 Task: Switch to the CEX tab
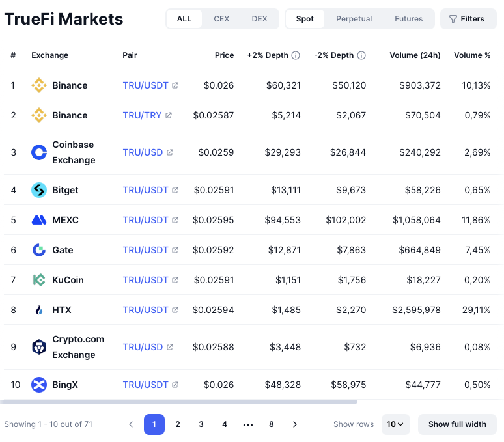tap(221, 19)
